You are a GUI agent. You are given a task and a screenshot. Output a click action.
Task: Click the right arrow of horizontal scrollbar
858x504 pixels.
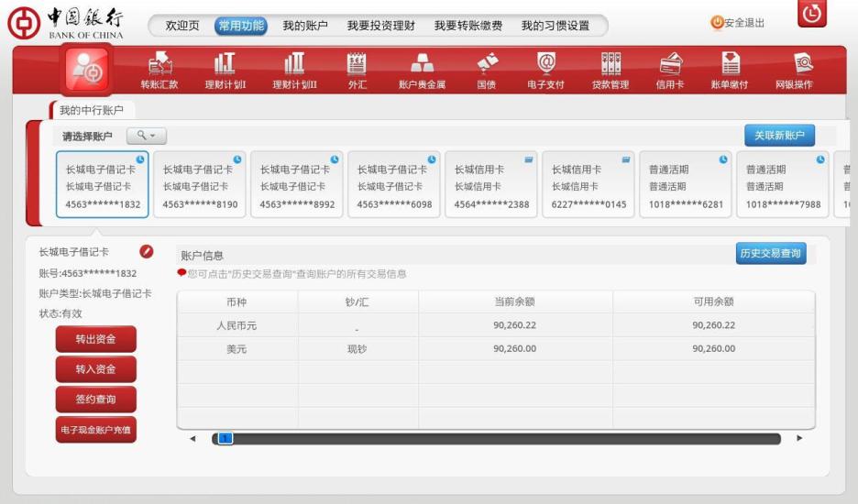pos(798,439)
